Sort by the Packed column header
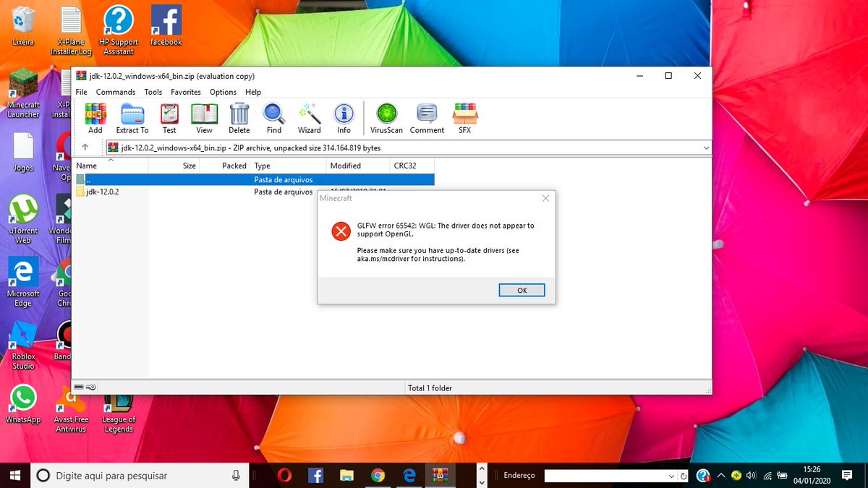Image resolution: width=868 pixels, height=488 pixels. tap(225, 166)
